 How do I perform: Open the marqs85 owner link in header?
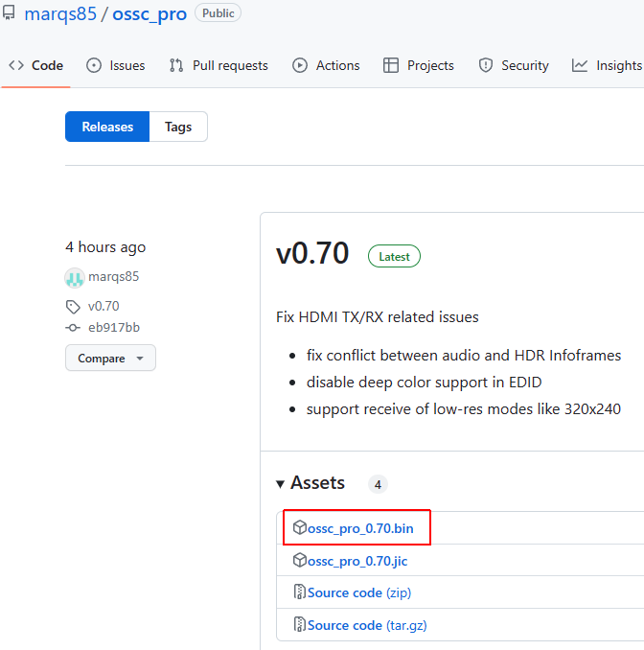60,13
